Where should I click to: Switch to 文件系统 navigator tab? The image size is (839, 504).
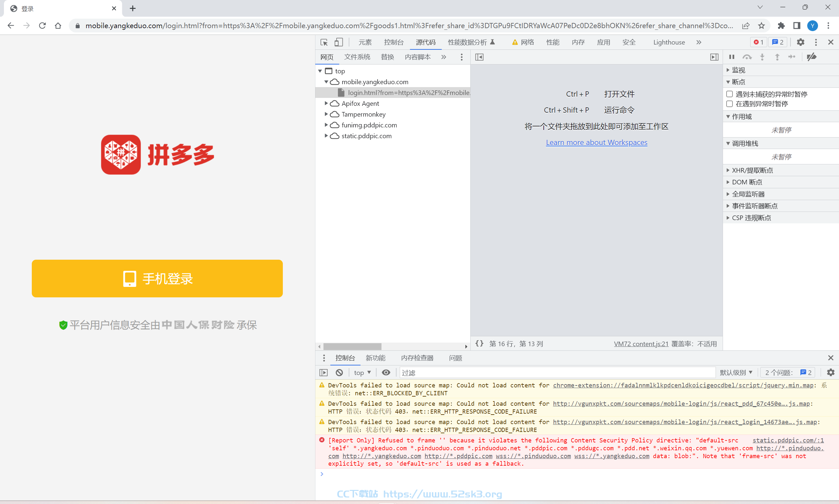[357, 57]
